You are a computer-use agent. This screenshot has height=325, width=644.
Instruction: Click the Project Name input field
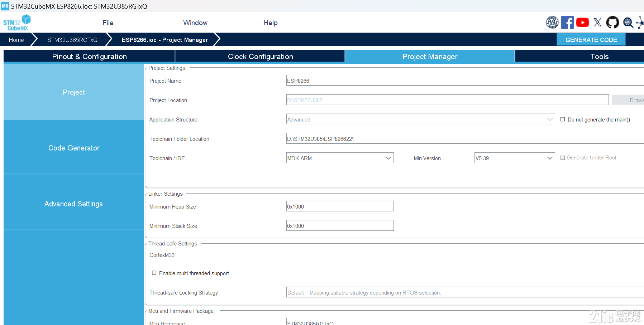(465, 81)
